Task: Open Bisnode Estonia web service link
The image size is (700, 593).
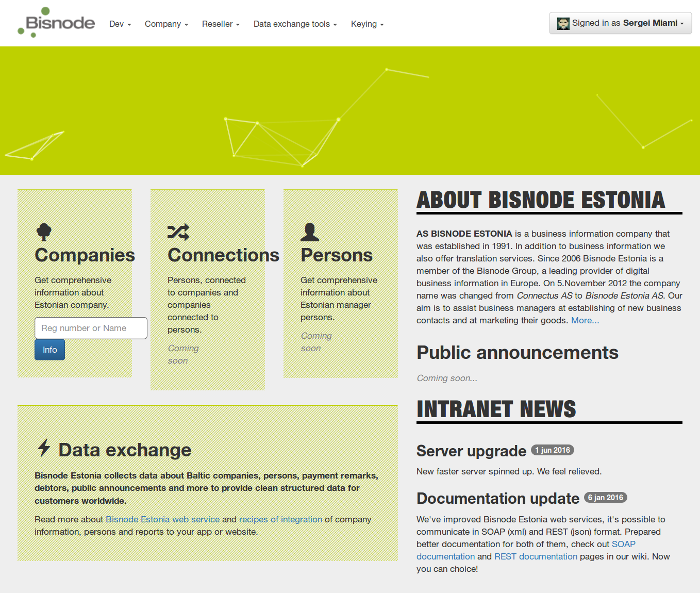Action: click(162, 519)
